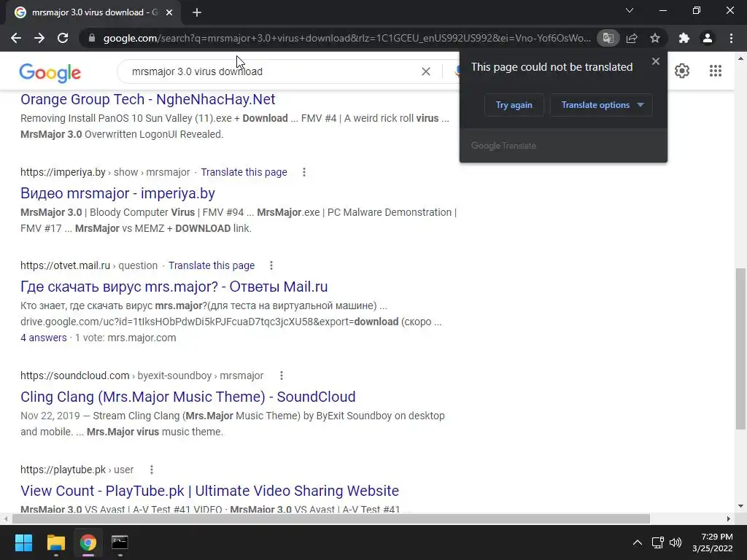
Task: Open a new browser tab
Action: coord(197,12)
